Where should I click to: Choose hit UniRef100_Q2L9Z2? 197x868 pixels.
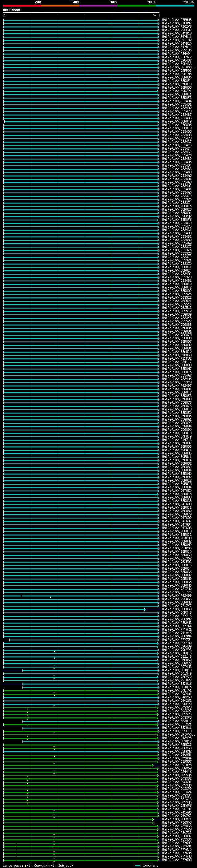(x=177, y=57)
